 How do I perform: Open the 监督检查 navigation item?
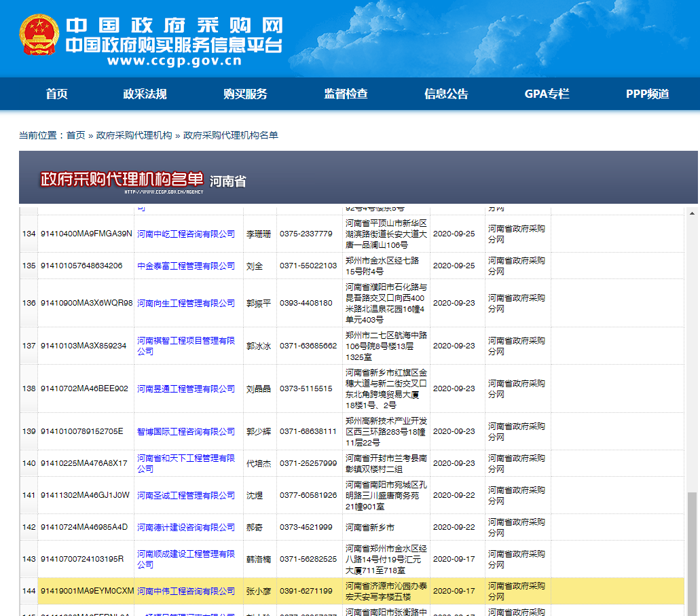(346, 94)
